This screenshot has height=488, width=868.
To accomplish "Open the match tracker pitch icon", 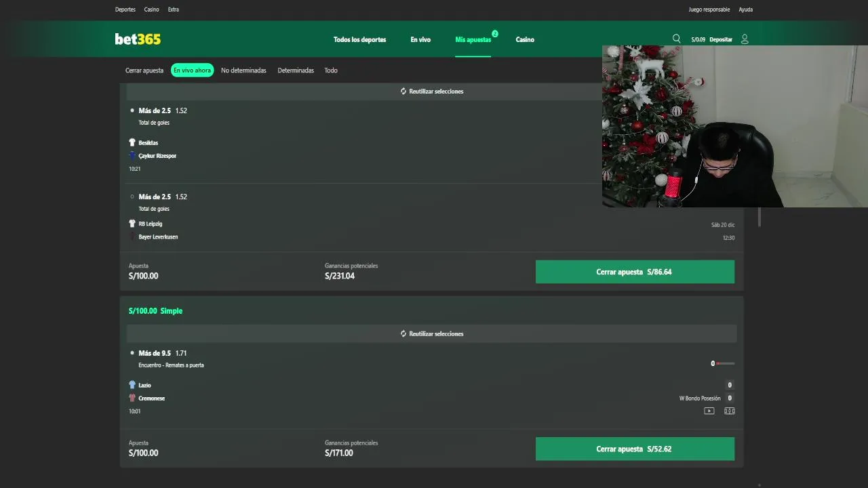I will [x=730, y=411].
